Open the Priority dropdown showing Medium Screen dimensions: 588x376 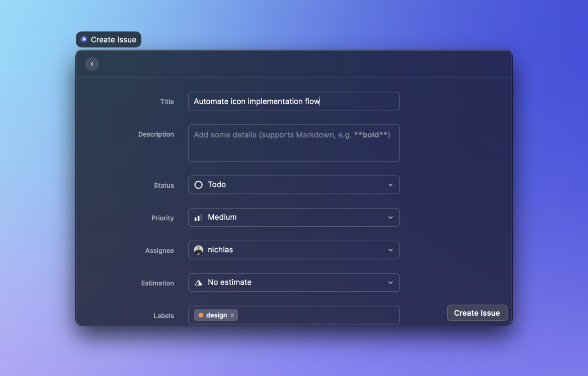click(294, 217)
